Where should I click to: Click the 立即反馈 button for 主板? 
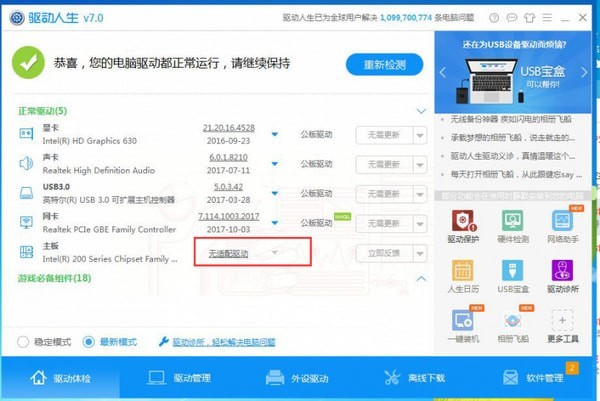[384, 253]
